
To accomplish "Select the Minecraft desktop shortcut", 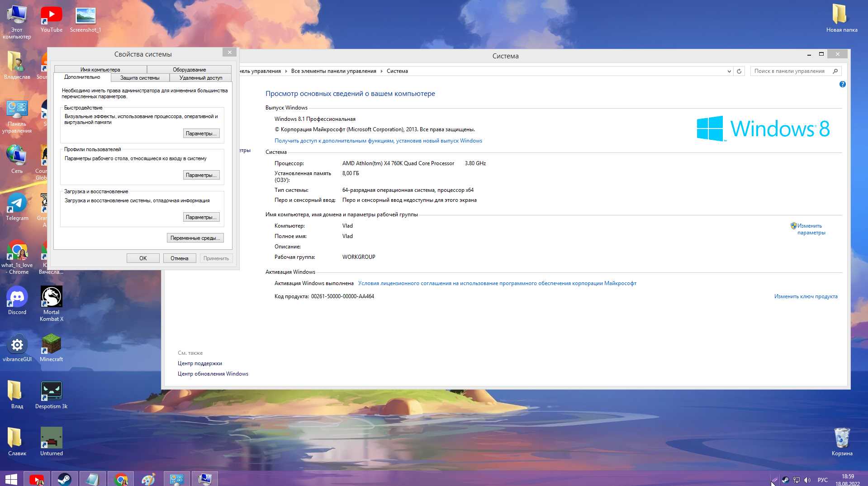I will (52, 348).
